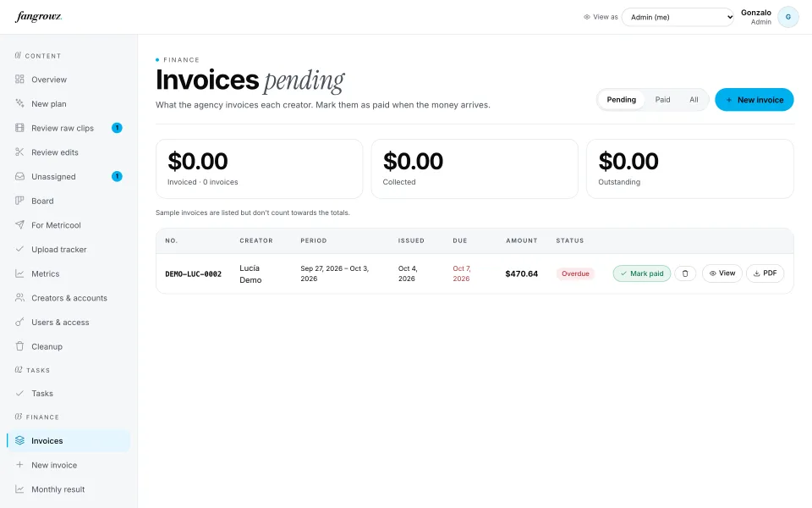This screenshot has width=812, height=508.
Task: Switch to the Pending filter tab
Action: pos(621,100)
